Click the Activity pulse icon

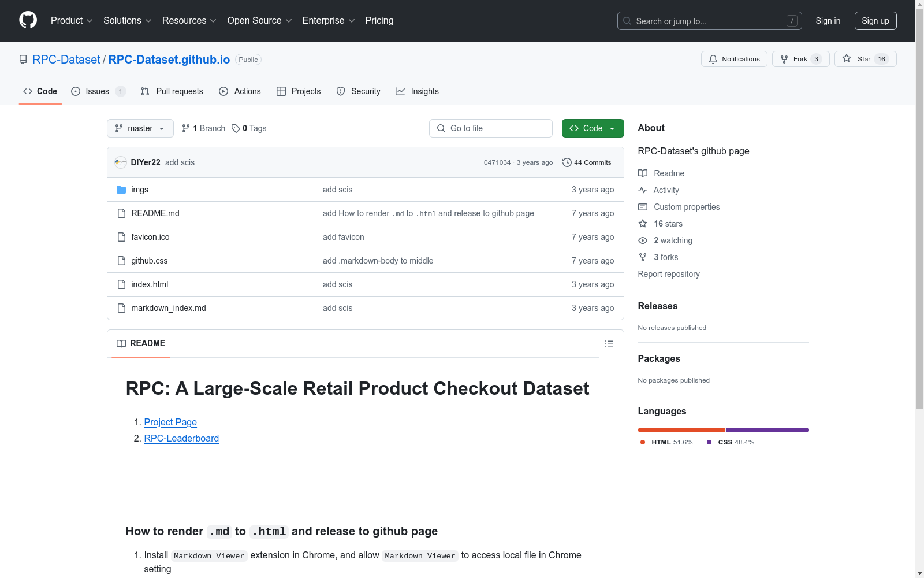pos(643,190)
